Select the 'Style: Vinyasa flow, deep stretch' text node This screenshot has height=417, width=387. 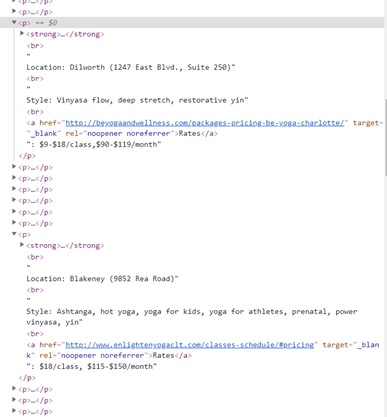pyautogui.click(x=137, y=100)
